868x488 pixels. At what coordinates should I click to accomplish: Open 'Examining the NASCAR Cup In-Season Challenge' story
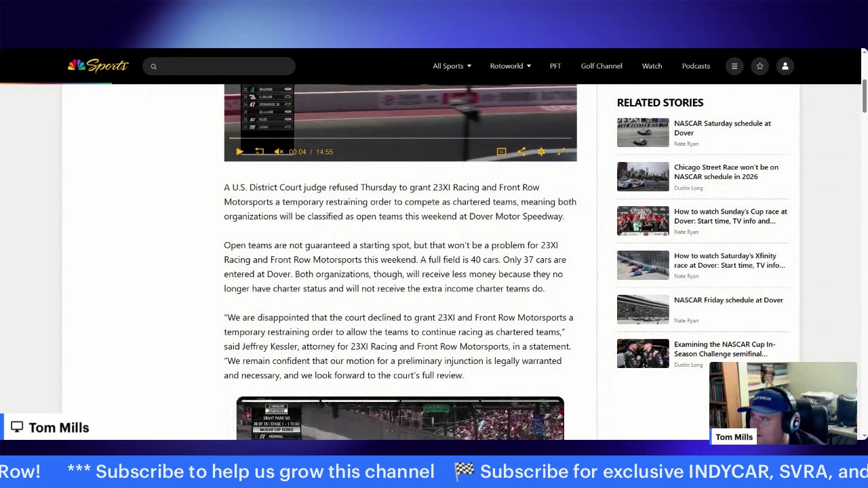click(724, 349)
